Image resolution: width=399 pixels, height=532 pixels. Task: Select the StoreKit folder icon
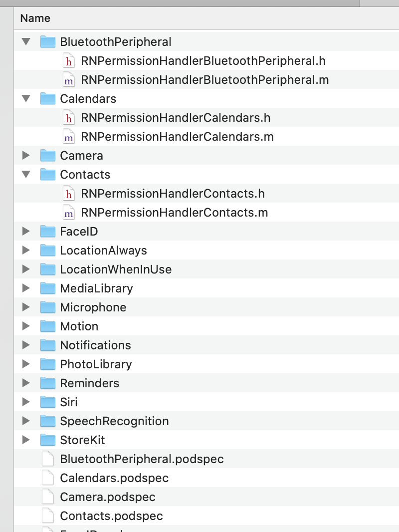coord(47,440)
